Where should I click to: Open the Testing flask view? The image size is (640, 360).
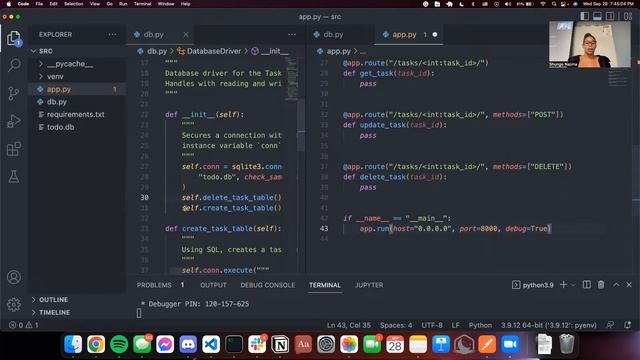click(14, 177)
